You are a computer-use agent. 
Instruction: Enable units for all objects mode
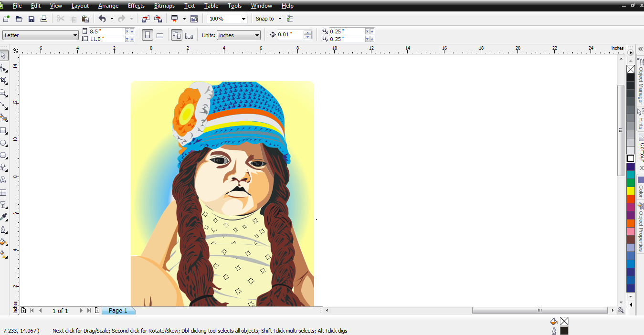[177, 35]
